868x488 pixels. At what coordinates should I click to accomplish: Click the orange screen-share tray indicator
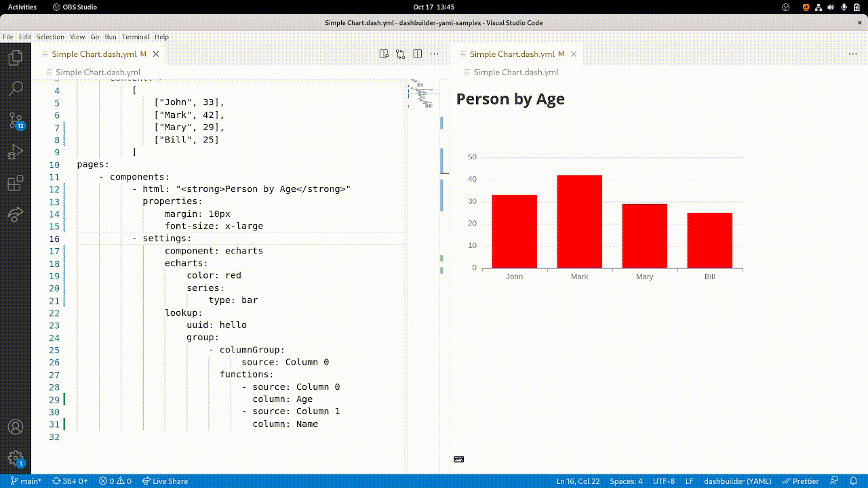pos(805,7)
